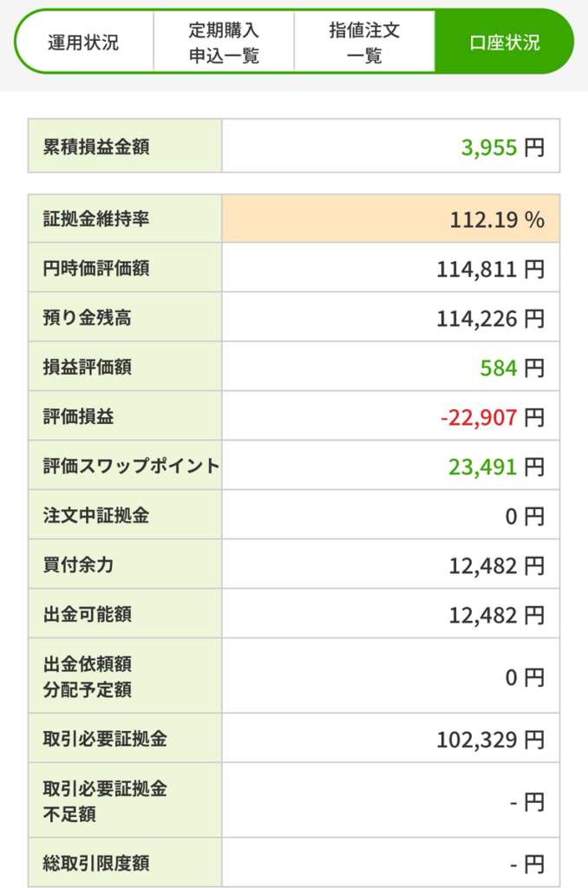
Task: Click the 総取引限度額 row label
Action: (x=96, y=863)
